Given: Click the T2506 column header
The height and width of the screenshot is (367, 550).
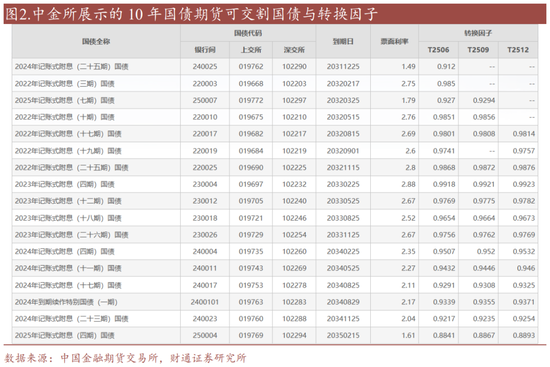Looking at the screenshot, I should [438, 50].
